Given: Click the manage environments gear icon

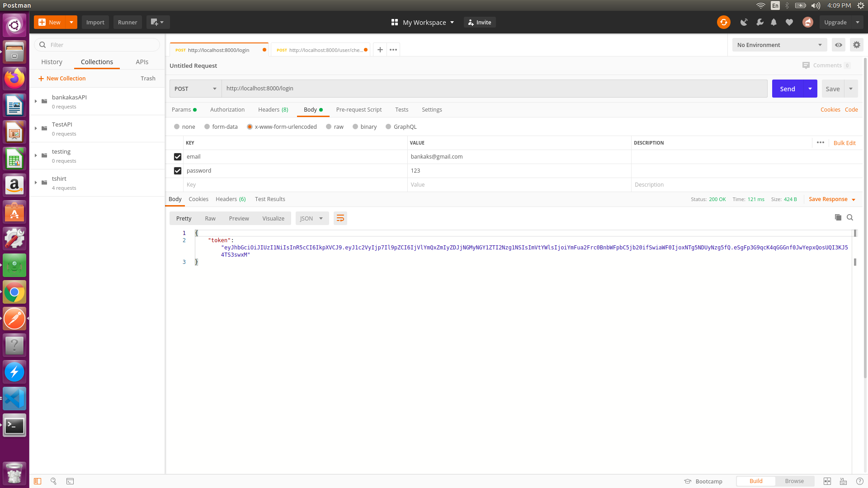Looking at the screenshot, I should (856, 45).
